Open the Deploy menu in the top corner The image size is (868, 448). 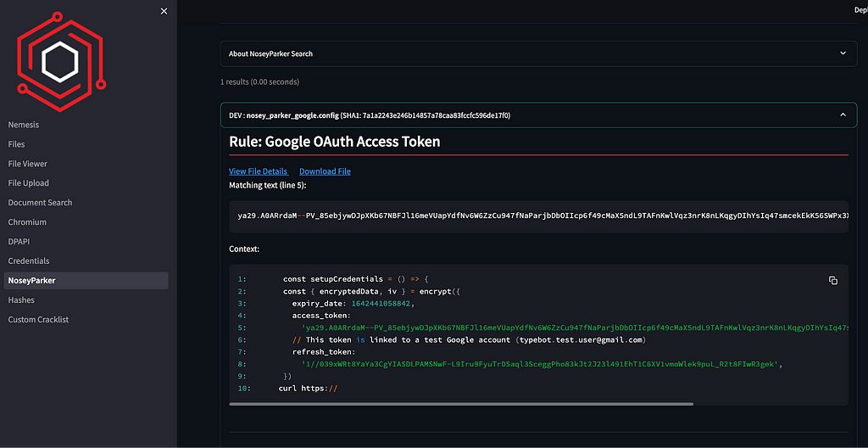[x=861, y=10]
